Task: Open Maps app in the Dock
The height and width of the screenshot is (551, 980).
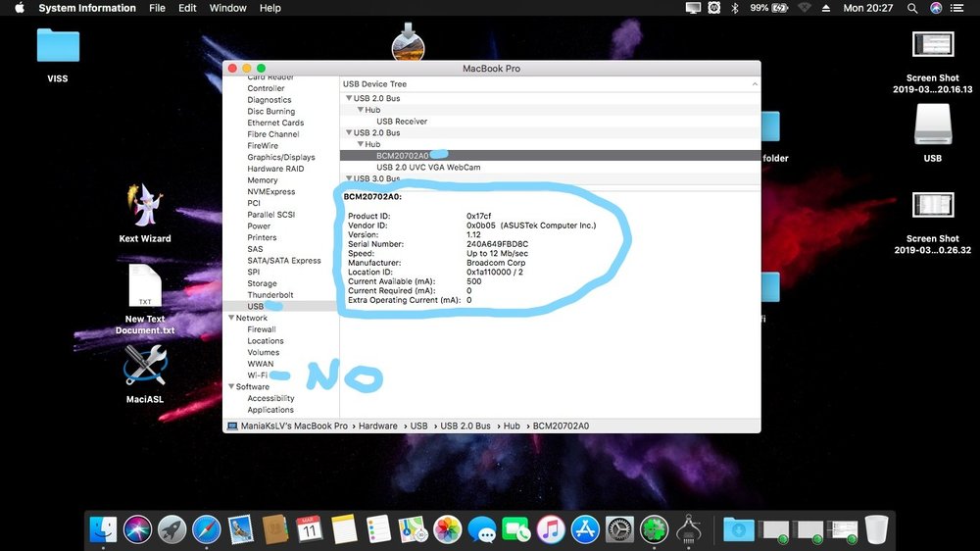Action: pyautogui.click(x=413, y=529)
